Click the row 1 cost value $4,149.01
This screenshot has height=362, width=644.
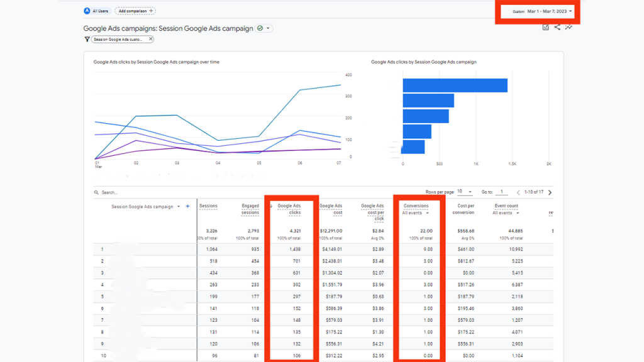pos(332,250)
